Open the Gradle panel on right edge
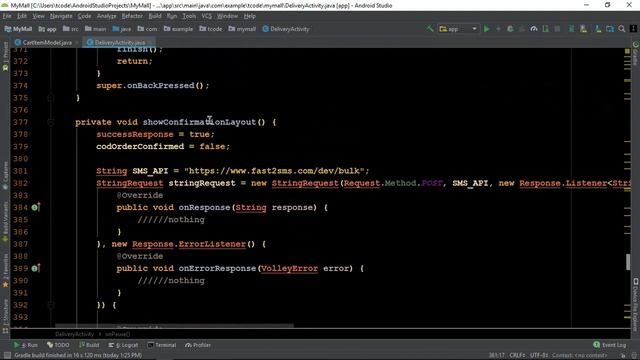 (636, 52)
